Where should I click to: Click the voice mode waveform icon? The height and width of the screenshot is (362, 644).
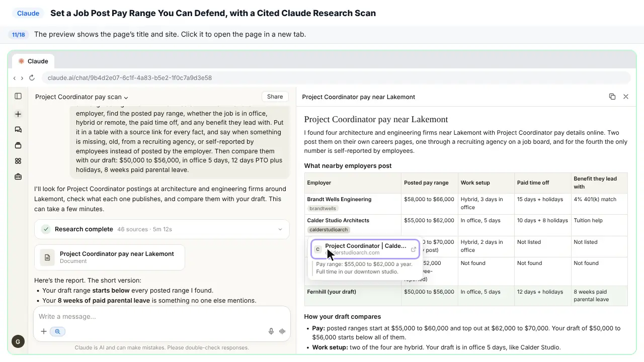click(x=282, y=331)
